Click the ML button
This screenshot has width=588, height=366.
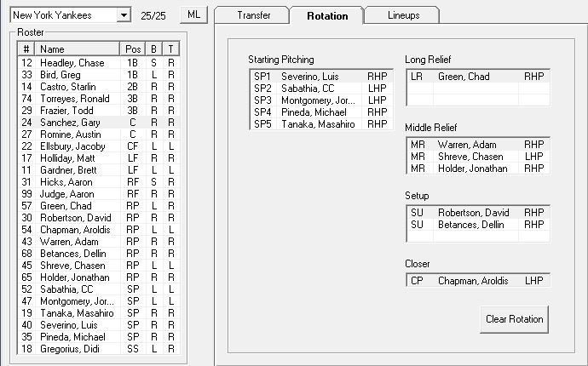pyautogui.click(x=194, y=15)
